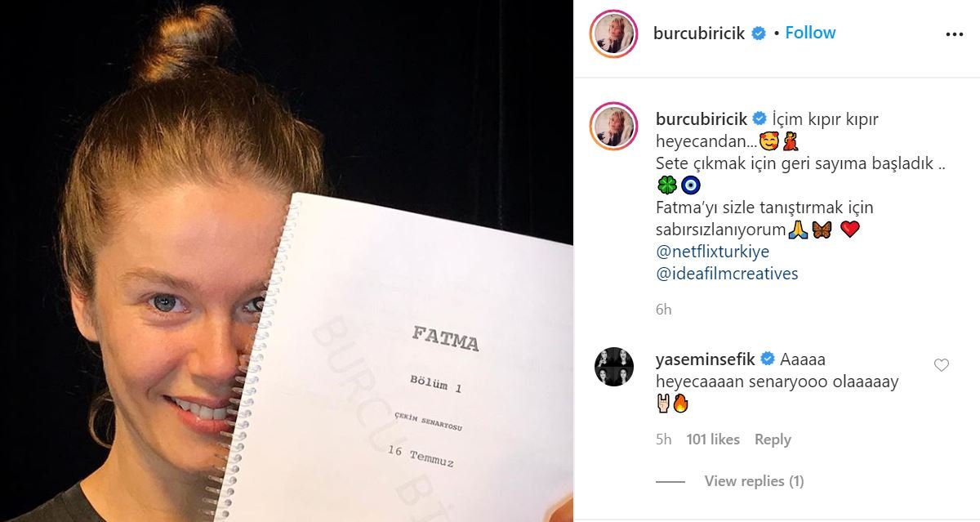Open the @ideafilmcreatives mention link
This screenshot has width=980, height=522.
(727, 274)
